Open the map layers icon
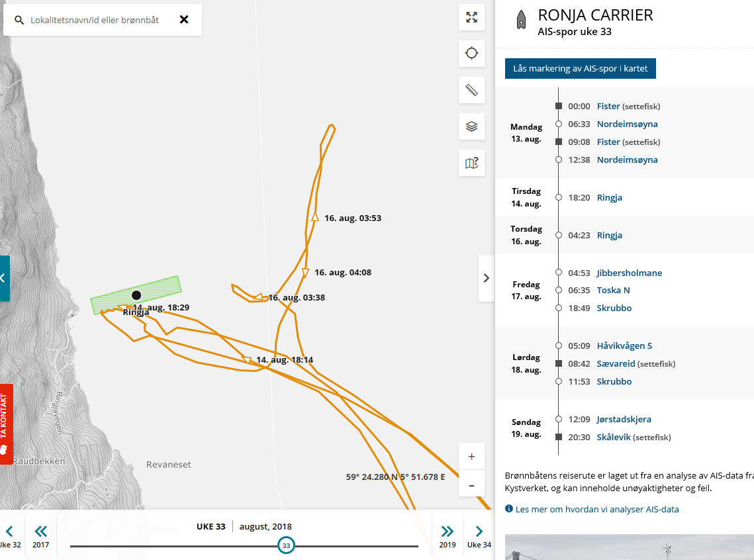 pos(471,126)
